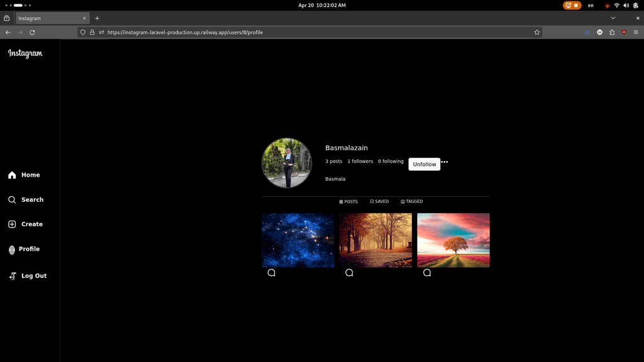
Task: Open browser hamburger menu
Action: (x=636, y=33)
